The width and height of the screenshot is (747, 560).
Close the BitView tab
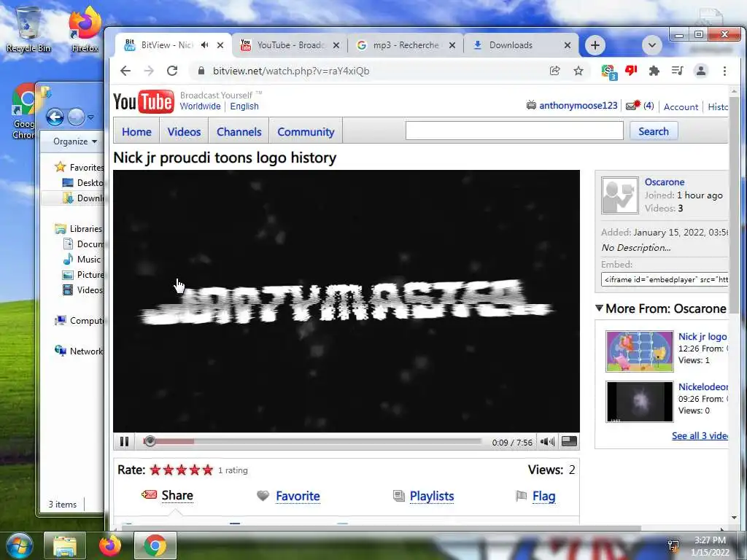pyautogui.click(x=220, y=45)
